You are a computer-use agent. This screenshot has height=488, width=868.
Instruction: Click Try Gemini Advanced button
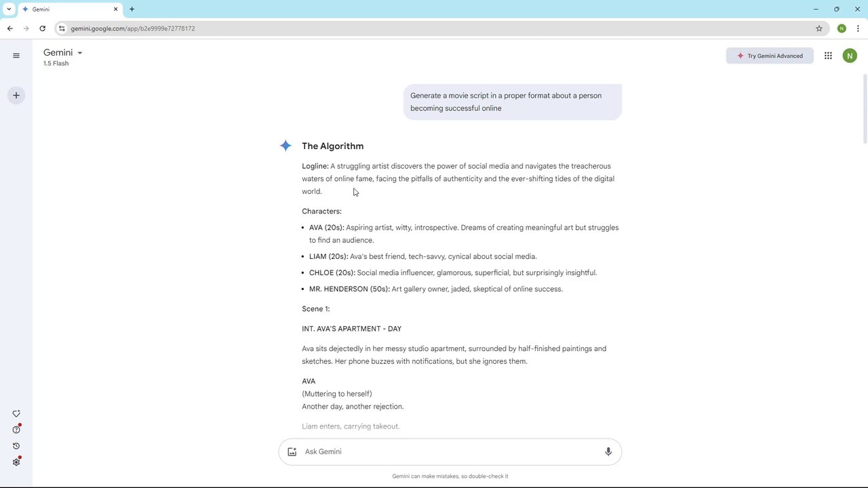coord(770,56)
